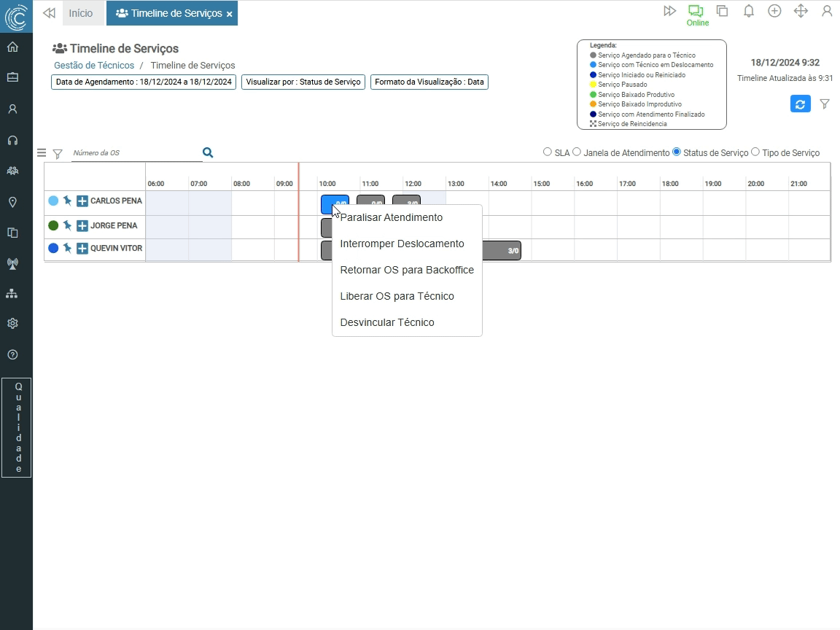
Task: Click the green status dot for JORGE PENA
Action: pos(53,225)
